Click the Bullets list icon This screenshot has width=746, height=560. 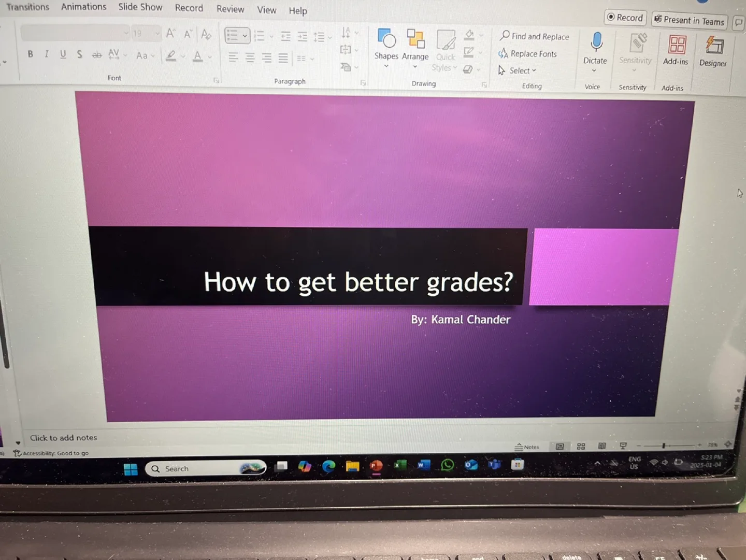tap(232, 35)
